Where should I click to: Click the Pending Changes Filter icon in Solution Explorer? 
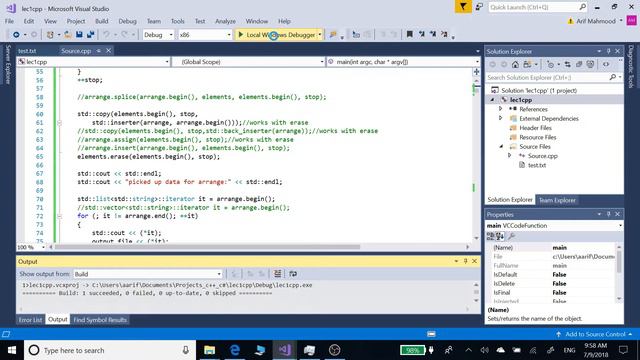pos(551,64)
